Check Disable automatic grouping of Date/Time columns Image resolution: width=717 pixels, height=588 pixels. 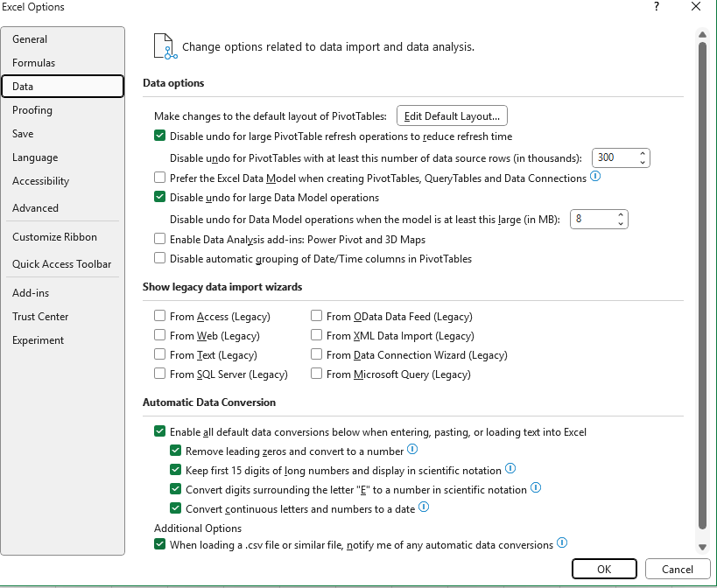point(159,258)
